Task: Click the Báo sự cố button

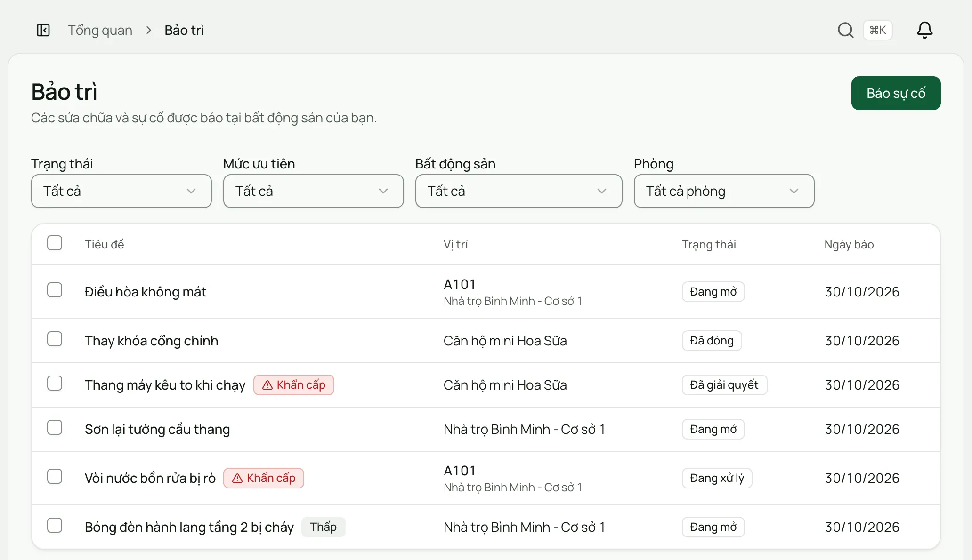Action: [896, 93]
